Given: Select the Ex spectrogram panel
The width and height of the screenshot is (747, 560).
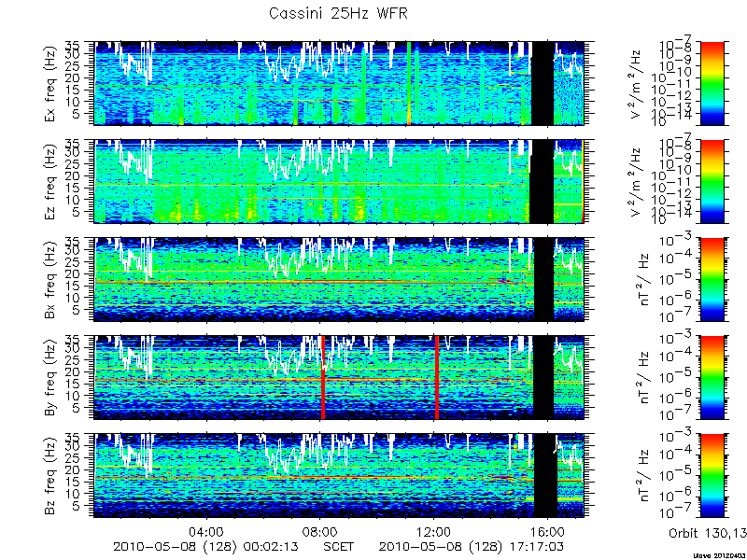Looking at the screenshot, I should point(339,83).
